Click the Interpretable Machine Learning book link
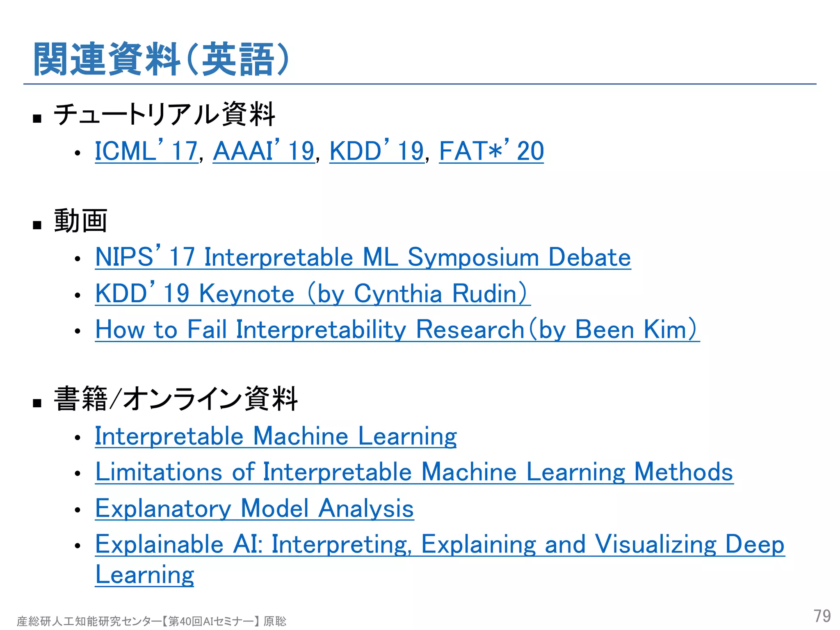The width and height of the screenshot is (840, 630). 276,436
